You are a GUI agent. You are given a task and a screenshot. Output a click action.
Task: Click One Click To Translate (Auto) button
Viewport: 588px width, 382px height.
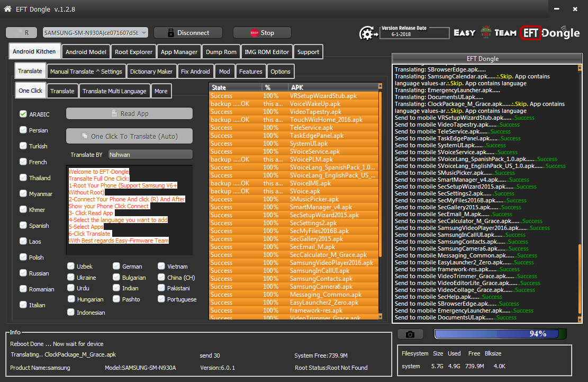click(129, 136)
